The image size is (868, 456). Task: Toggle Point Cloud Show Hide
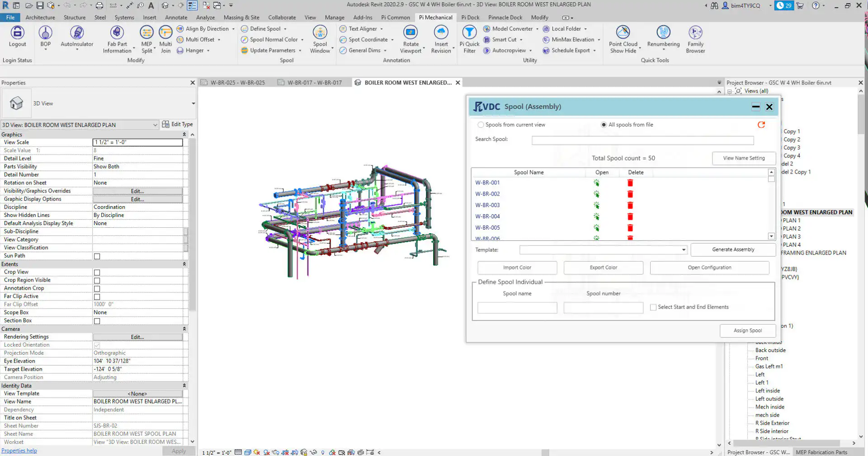[623, 39]
